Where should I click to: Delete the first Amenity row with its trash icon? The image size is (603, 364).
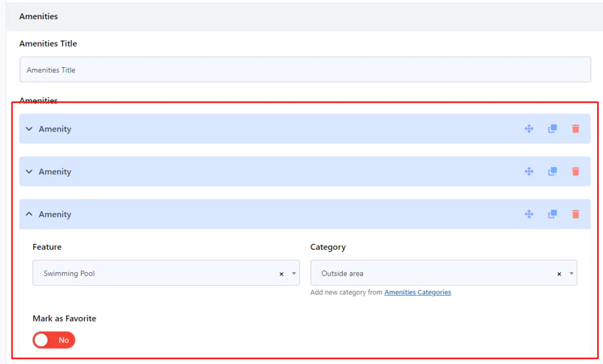[575, 128]
